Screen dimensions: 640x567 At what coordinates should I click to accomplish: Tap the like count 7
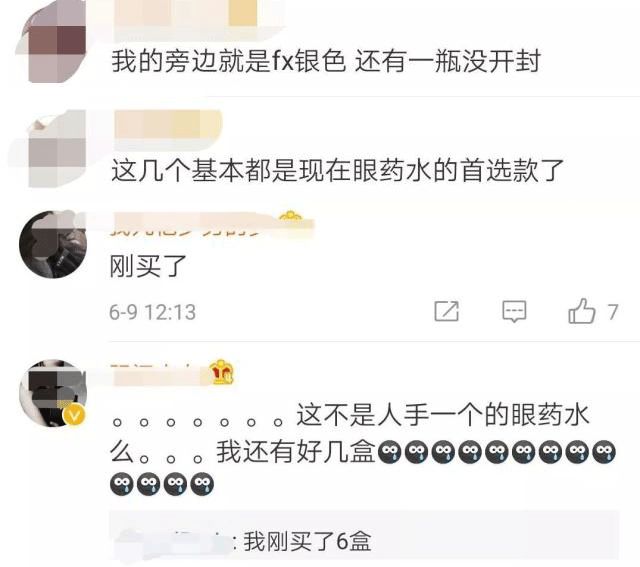tap(612, 312)
